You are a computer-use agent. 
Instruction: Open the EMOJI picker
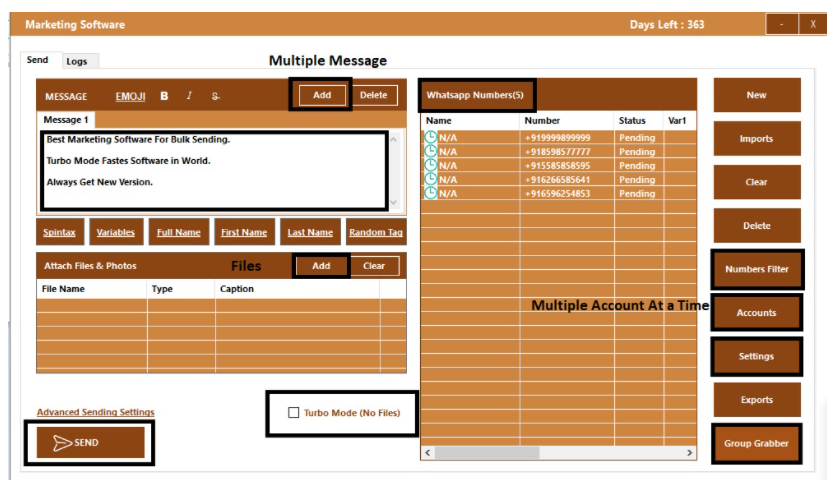point(130,96)
